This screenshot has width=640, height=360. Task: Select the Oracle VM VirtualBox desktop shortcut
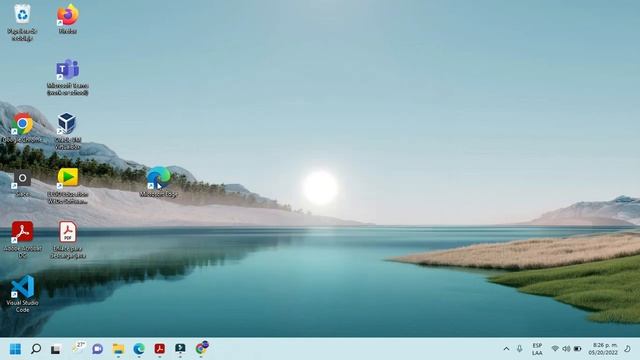67,131
